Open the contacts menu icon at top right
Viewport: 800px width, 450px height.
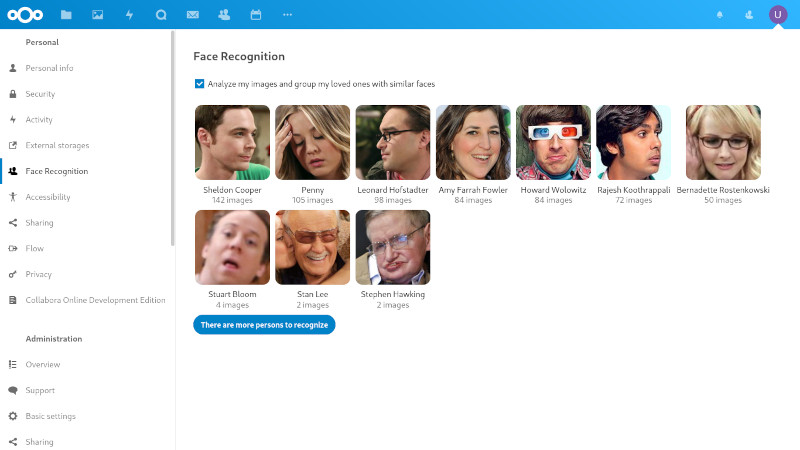(x=748, y=15)
